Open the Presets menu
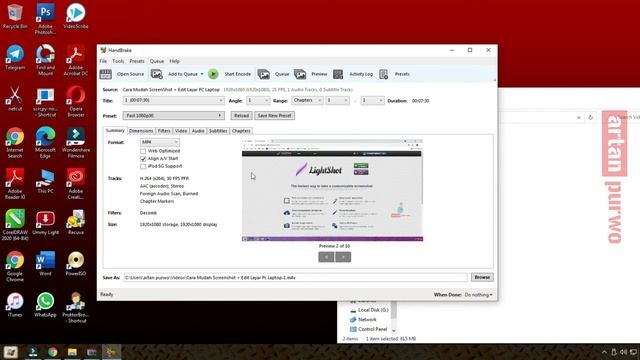 [x=137, y=61]
